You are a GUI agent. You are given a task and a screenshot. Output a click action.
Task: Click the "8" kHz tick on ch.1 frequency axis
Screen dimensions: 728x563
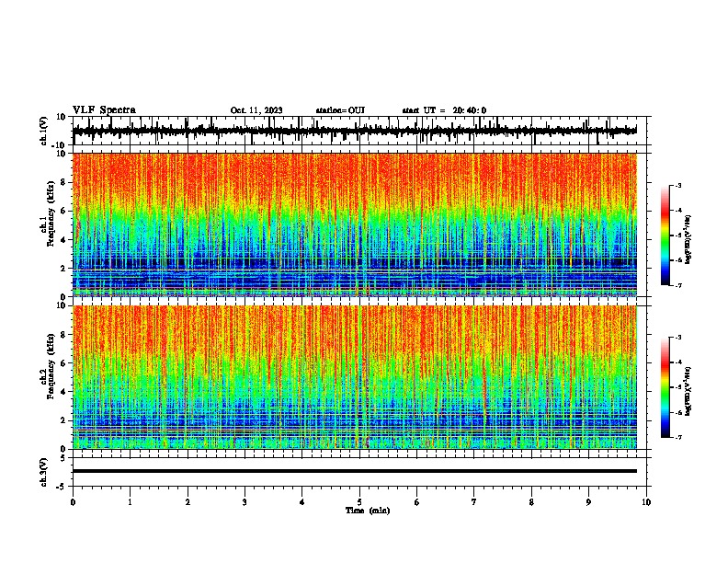tap(63, 182)
